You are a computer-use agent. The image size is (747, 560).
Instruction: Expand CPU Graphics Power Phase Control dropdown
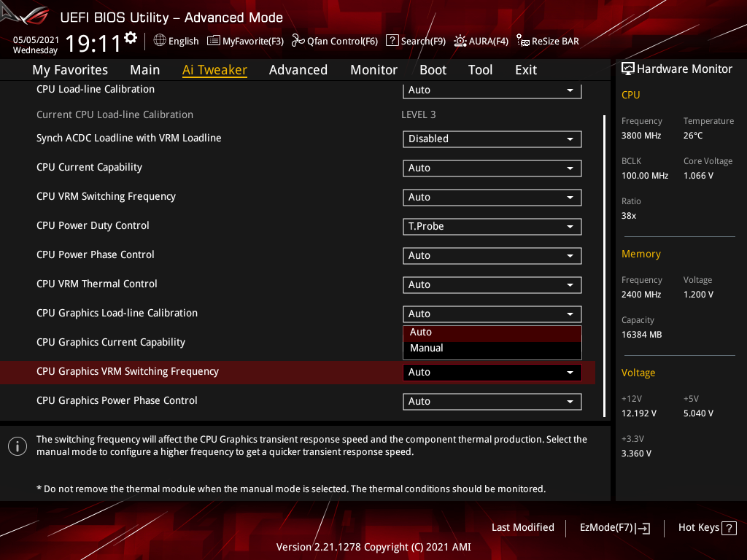point(492,402)
